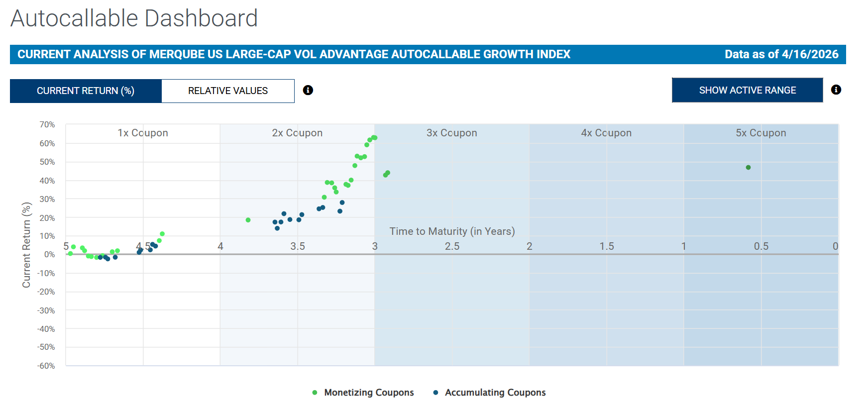This screenshot has height=405, width=868.
Task: Click the green Monetizing Coupons legend marker
Action: [x=315, y=393]
